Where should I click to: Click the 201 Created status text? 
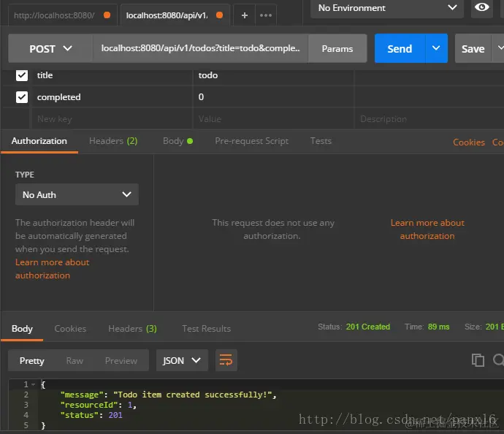367,327
